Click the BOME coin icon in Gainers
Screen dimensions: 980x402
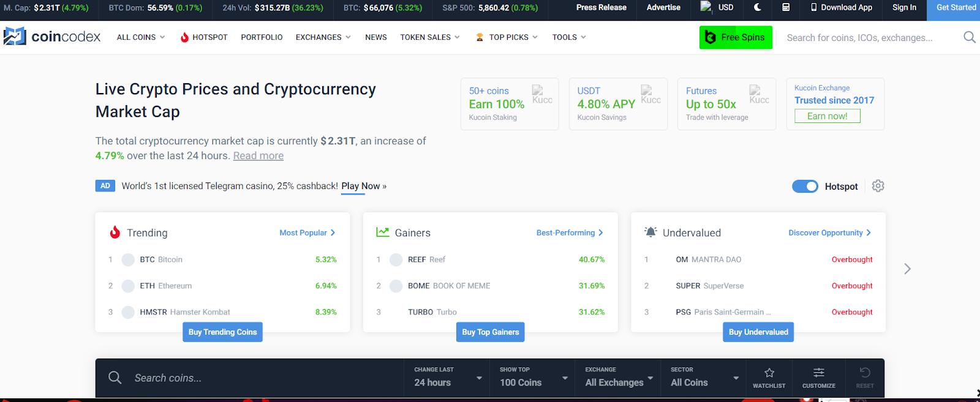point(396,286)
